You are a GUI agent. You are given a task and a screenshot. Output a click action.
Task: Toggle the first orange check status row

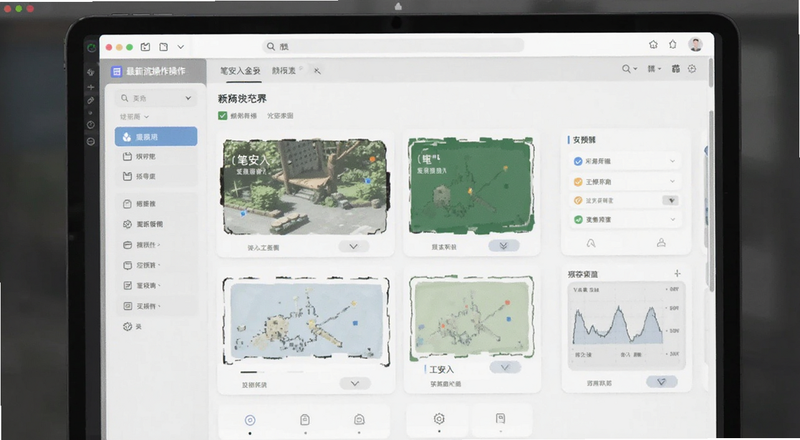[626, 182]
